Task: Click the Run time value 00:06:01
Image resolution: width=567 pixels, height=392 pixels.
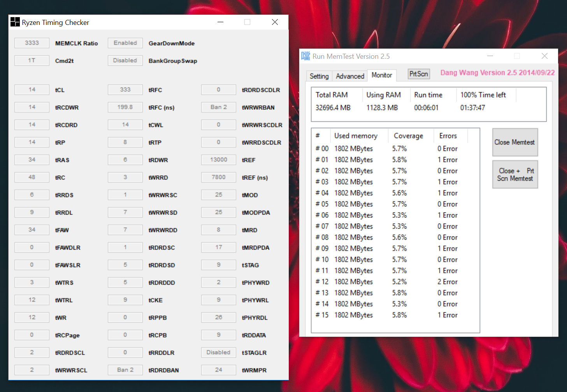Action: 426,108
